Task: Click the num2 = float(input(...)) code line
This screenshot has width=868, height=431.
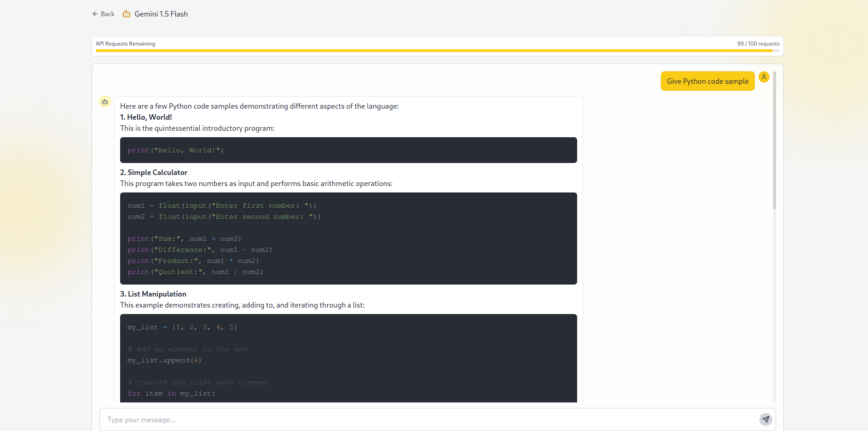Action: pyautogui.click(x=224, y=216)
